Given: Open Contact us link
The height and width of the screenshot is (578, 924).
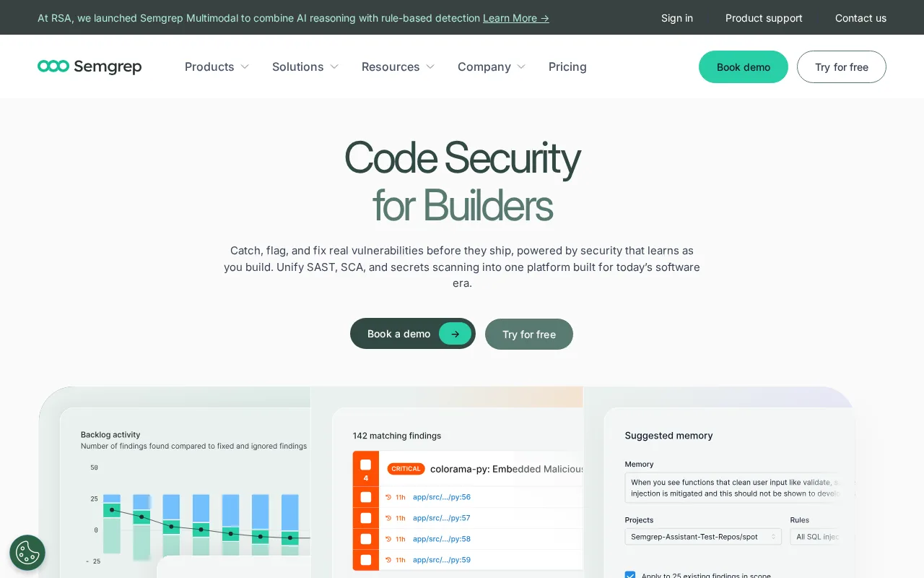Looking at the screenshot, I should [x=860, y=18].
